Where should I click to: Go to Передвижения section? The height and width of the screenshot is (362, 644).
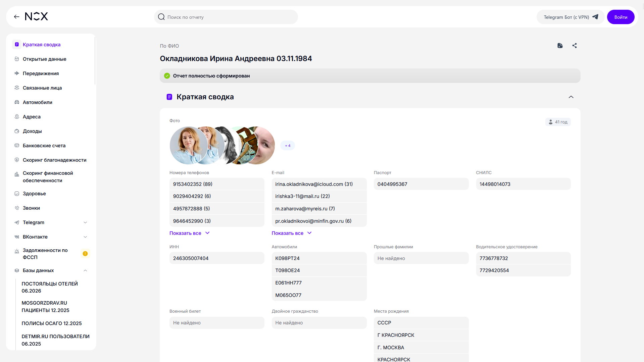coord(41,73)
